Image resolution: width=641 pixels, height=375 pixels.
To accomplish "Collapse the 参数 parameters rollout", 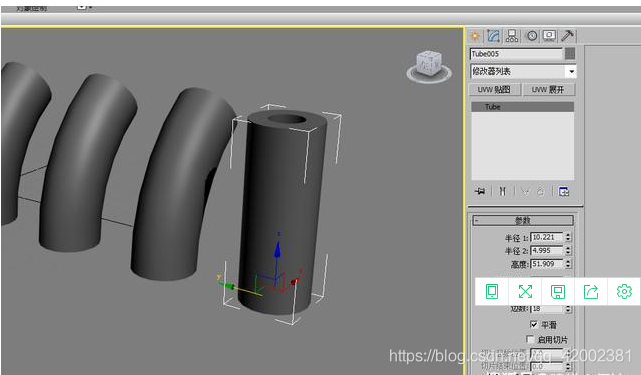I will coord(523,220).
